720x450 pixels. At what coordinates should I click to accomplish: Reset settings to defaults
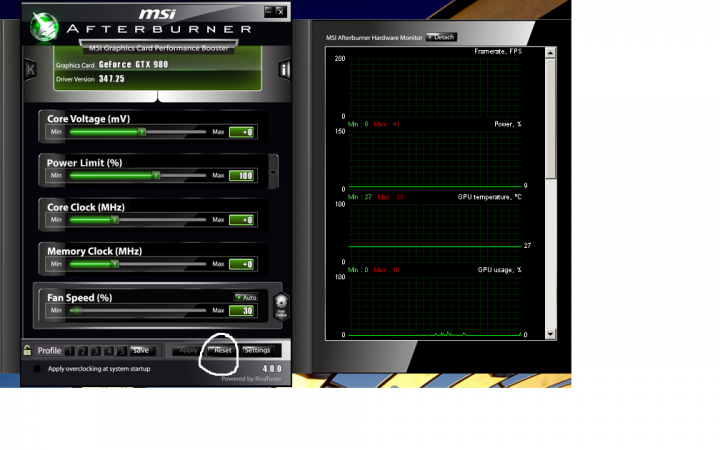coord(221,351)
